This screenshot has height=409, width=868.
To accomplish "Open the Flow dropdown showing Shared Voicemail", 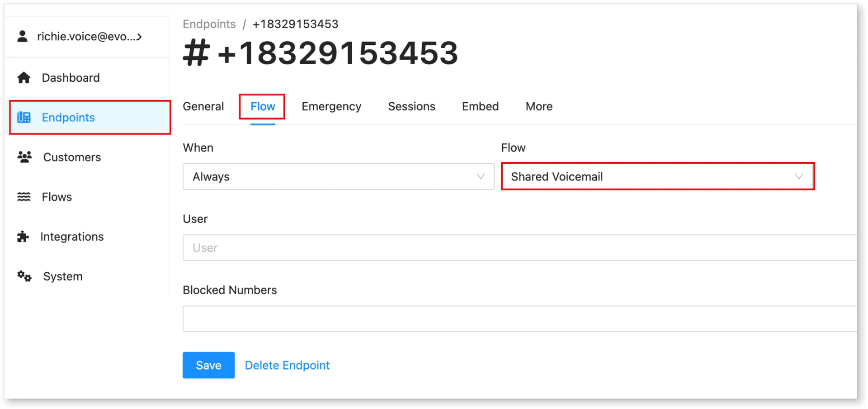I will (658, 176).
